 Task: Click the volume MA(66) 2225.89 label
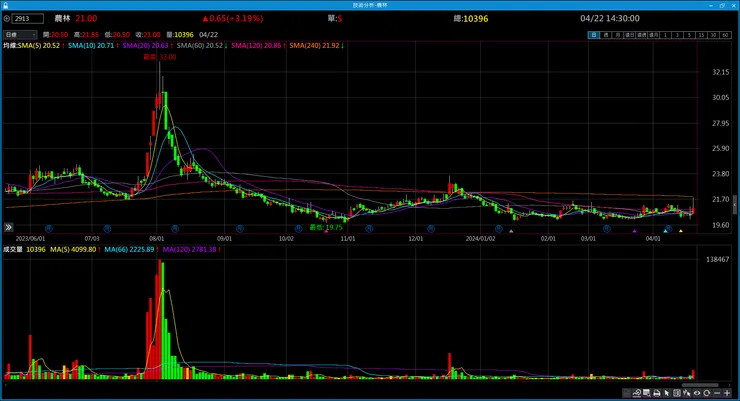click(131, 249)
